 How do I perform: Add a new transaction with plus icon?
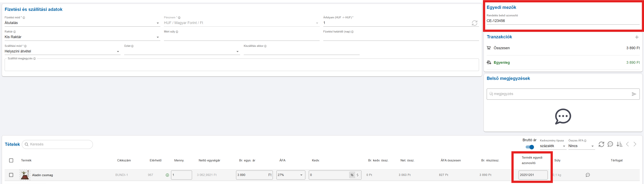tap(637, 37)
